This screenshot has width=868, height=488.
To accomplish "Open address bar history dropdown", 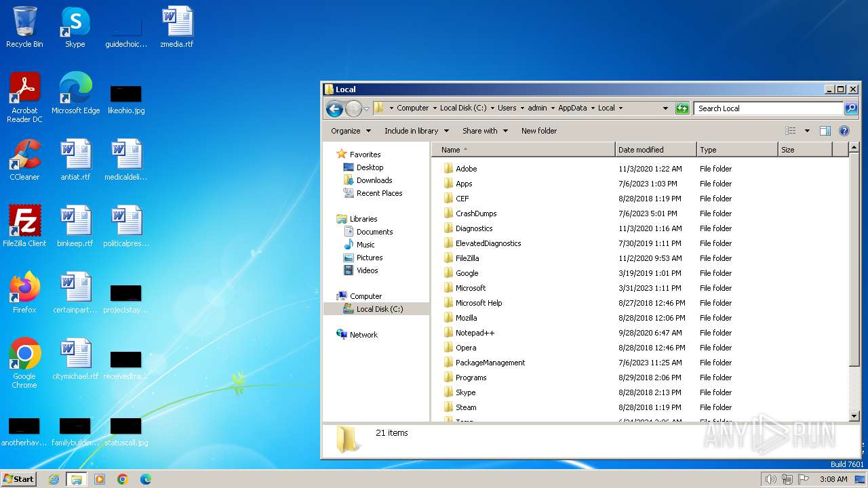I will (x=665, y=108).
